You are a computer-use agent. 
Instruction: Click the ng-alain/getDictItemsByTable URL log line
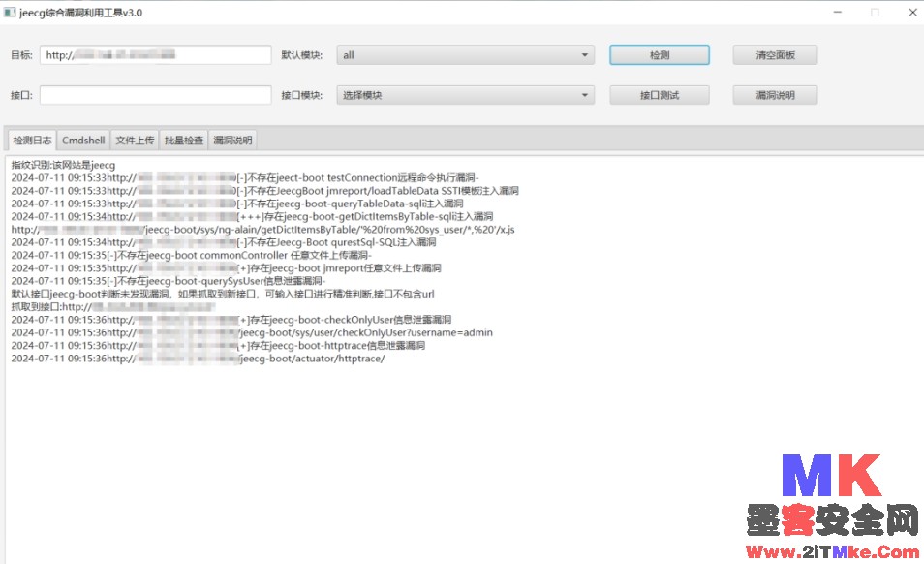(262, 230)
